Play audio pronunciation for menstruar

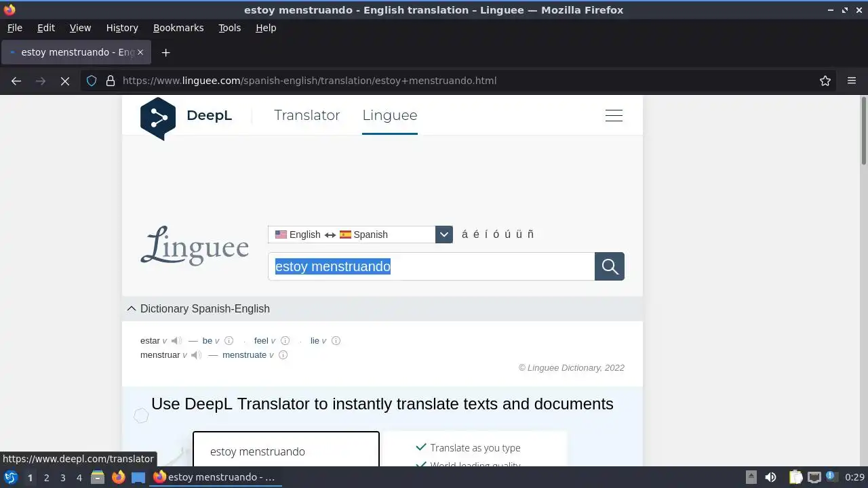click(197, 355)
